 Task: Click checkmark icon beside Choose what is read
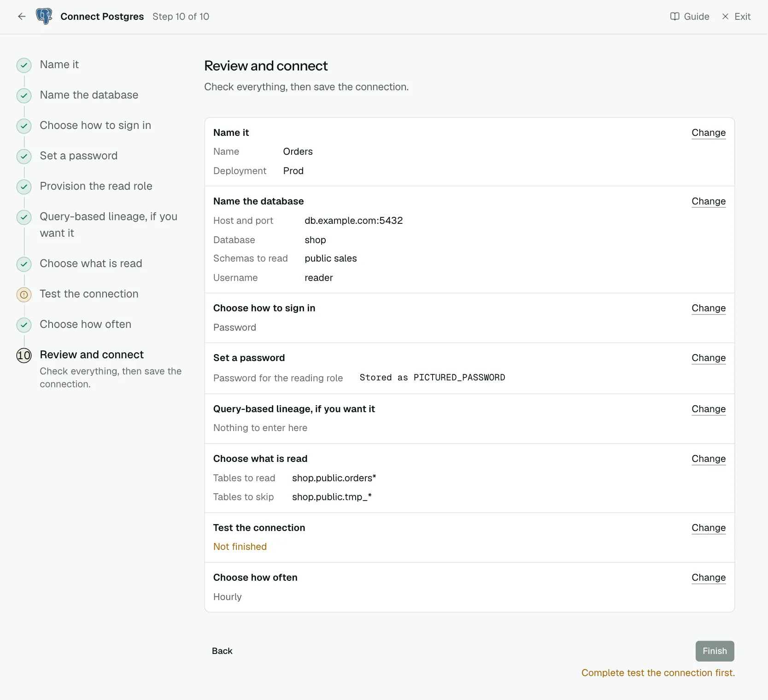point(24,264)
